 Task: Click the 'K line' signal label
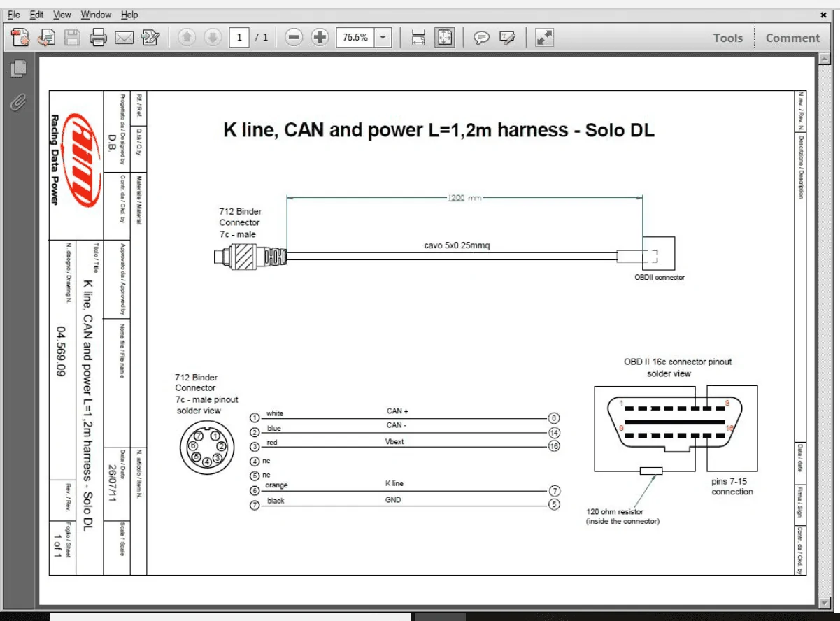coord(394,483)
